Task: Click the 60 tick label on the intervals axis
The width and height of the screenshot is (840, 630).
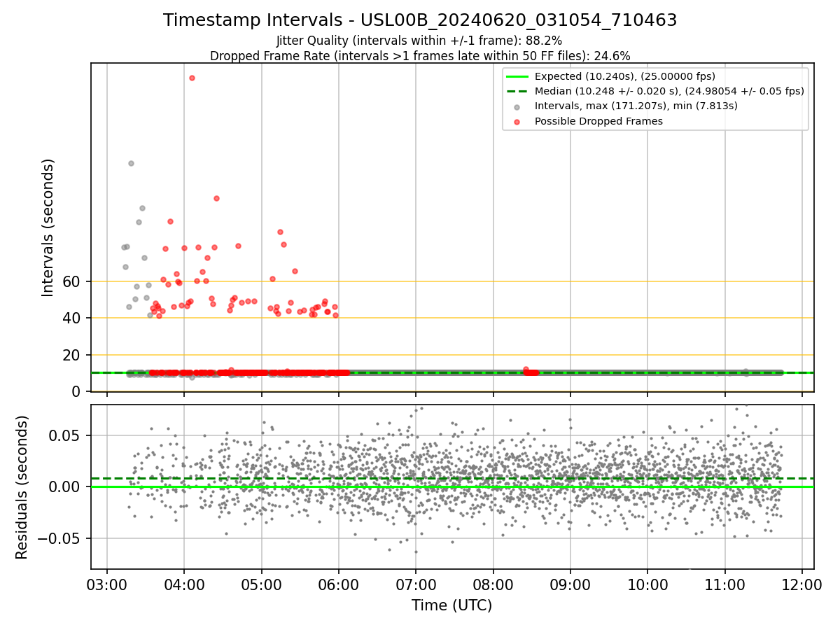Action: (73, 281)
